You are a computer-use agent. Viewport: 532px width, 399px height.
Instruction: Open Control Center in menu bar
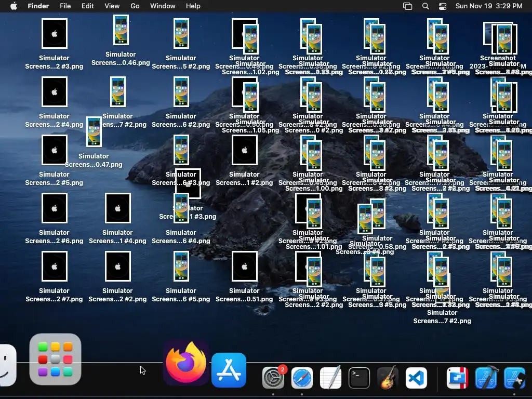(x=443, y=6)
